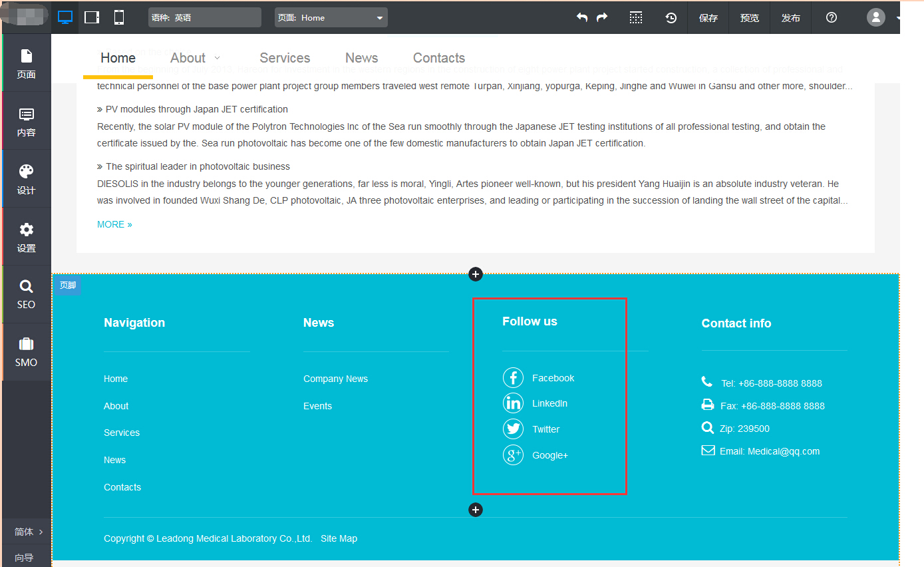Switch to mobile phone preview mode
Screen dimensions: 924x567
point(119,17)
